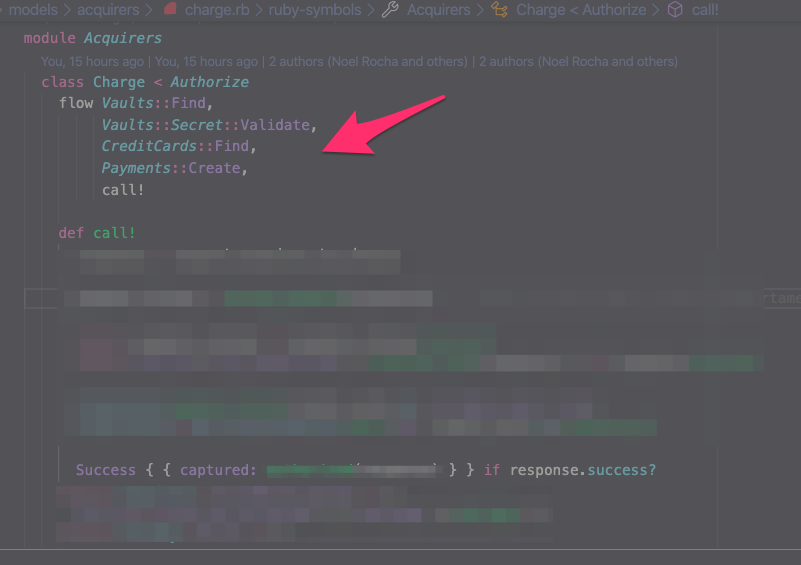The width and height of the screenshot is (801, 565).
Task: Click call! at end of flow list
Action: [x=123, y=190]
